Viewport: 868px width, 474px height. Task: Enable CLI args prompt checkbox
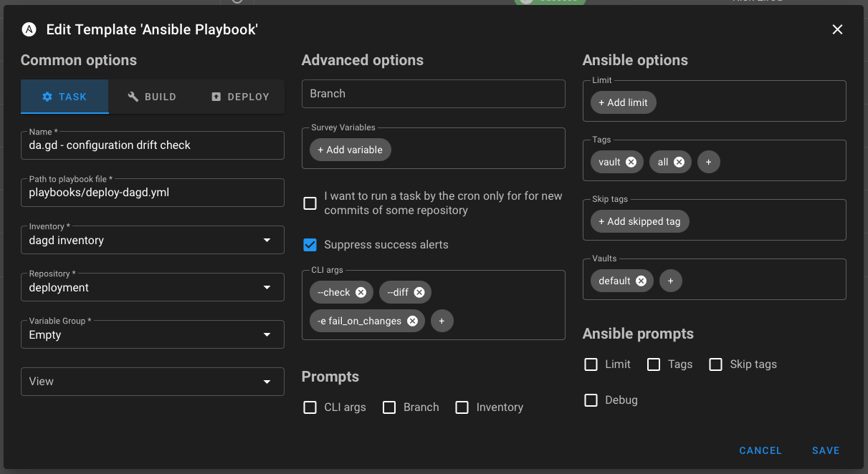(x=310, y=407)
